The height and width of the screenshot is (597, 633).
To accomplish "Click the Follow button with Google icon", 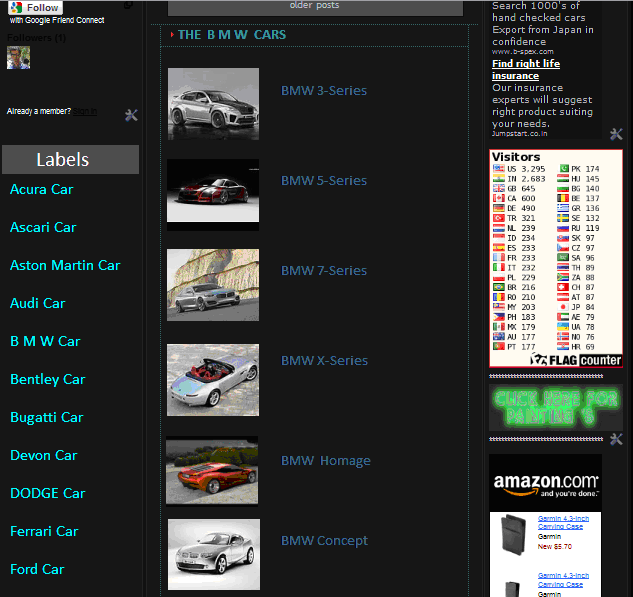I will (36, 8).
